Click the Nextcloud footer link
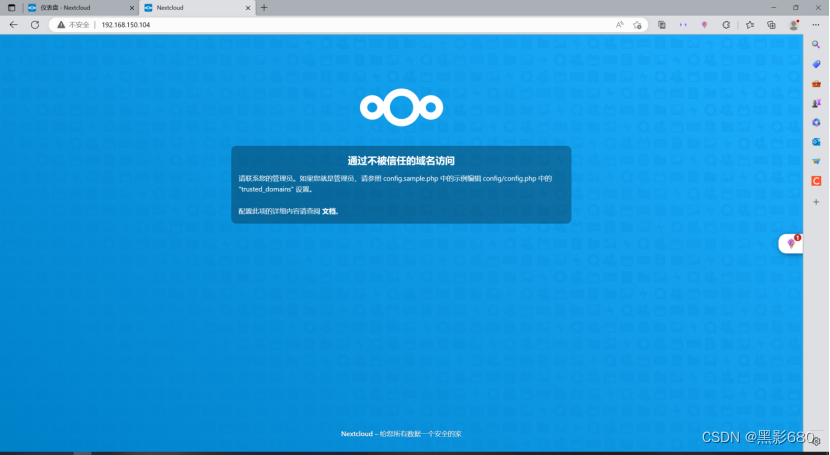 pyautogui.click(x=357, y=434)
